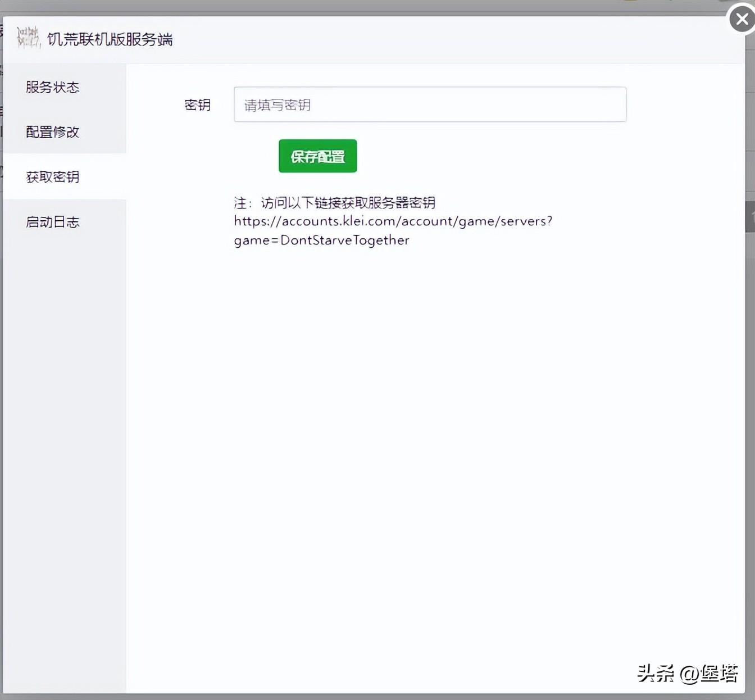Screen dimensions: 755x700
Task: Switch to the 配置修改 tab
Action: tap(53, 132)
